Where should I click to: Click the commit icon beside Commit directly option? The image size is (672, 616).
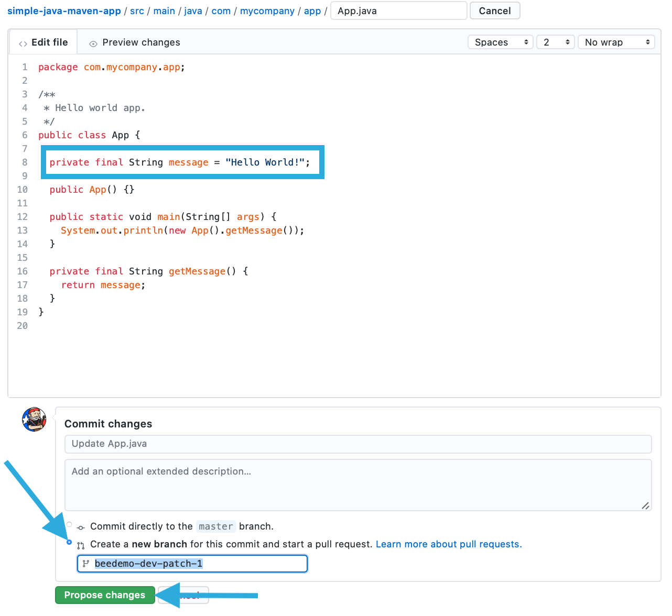(x=81, y=527)
